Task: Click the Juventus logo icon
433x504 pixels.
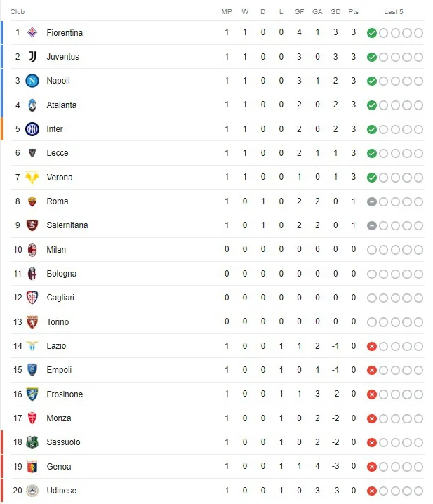Action: tap(32, 57)
